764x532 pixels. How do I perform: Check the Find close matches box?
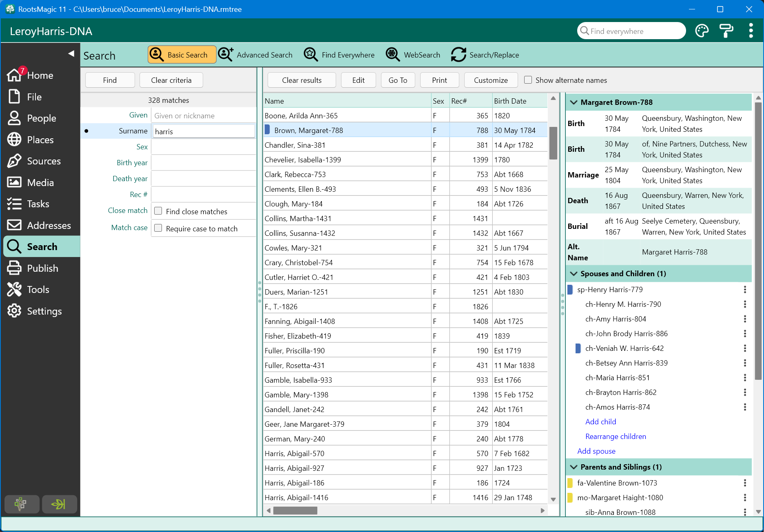(x=158, y=211)
